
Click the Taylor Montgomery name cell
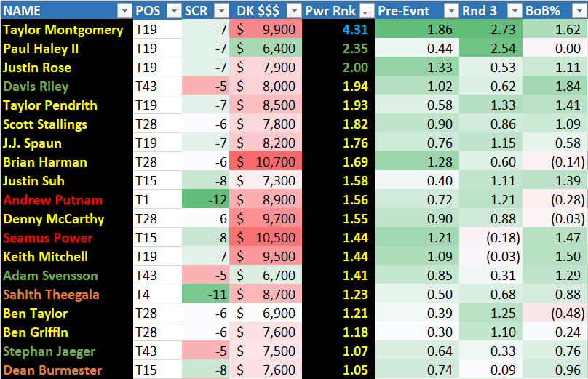coord(67,29)
